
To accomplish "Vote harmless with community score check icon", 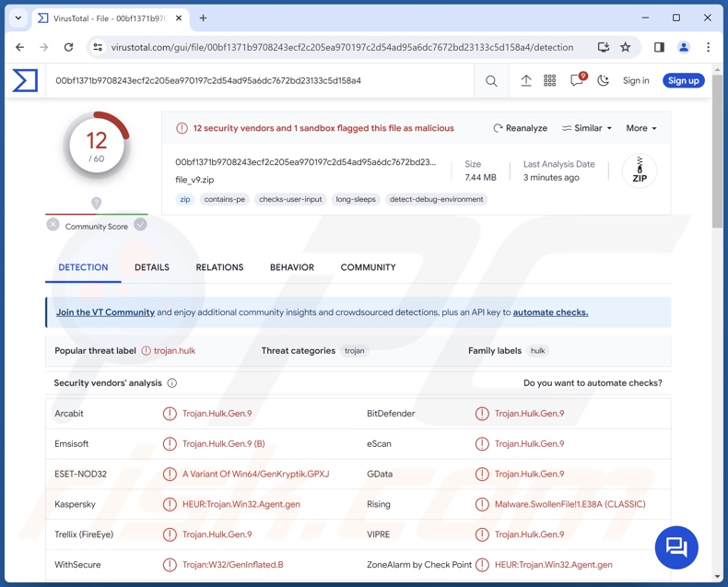I will pyautogui.click(x=141, y=225).
